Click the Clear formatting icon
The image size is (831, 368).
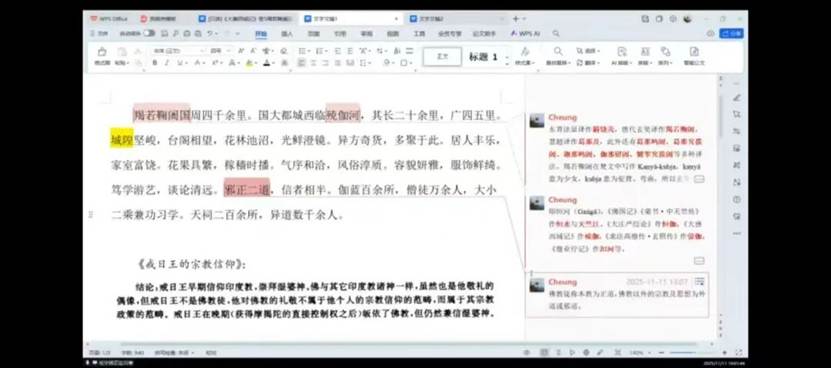tap(284, 51)
